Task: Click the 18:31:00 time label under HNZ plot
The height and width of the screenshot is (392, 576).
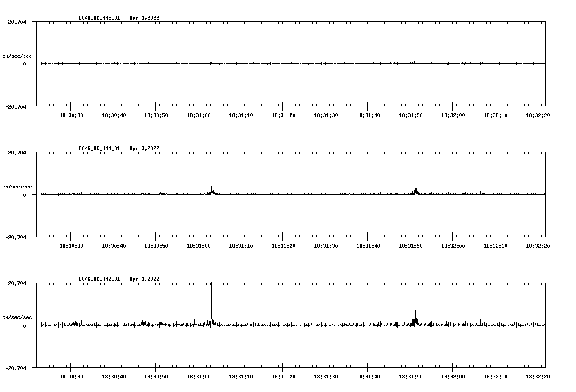Action: tap(199, 377)
